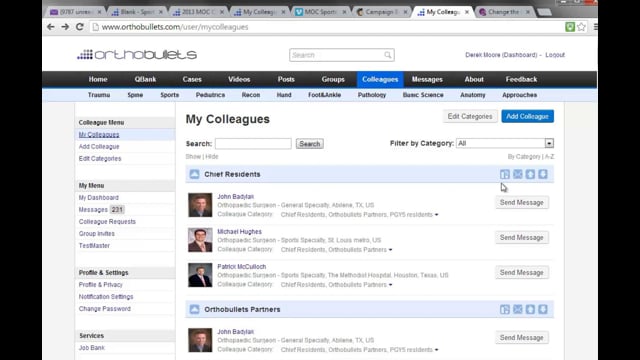Switch to the Campaign browser tab
Screen dimensions: 640x360
[382, 12]
